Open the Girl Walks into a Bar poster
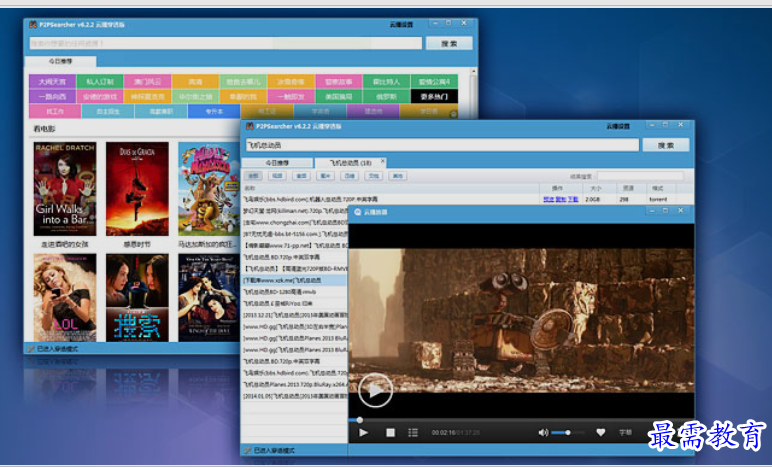Screen dimensions: 772x467 [x=63, y=188]
